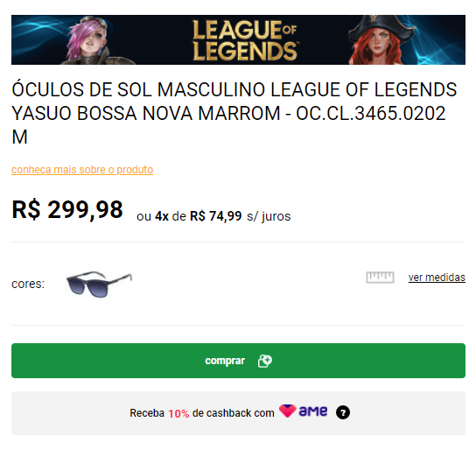This screenshot has height=450, width=476.
Task: Click the ruler measurement icon
Action: tap(380, 278)
